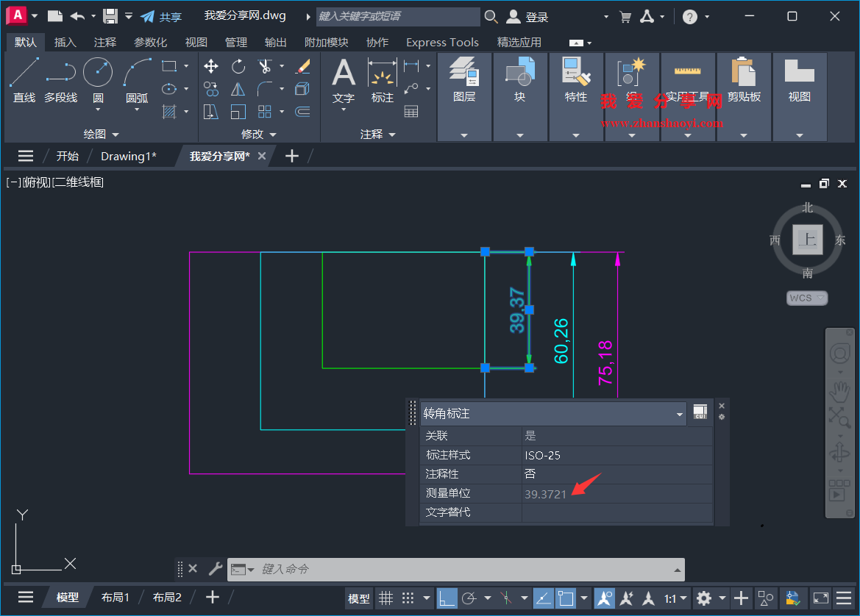Viewport: 860px width, 616px height.
Task: Click the Copy objects tool
Action: (211, 89)
